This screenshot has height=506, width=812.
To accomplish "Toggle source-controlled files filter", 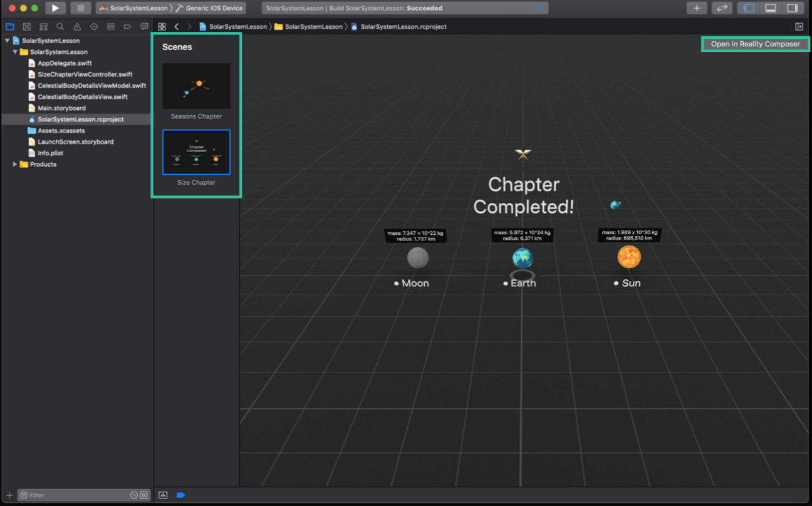I will point(143,495).
